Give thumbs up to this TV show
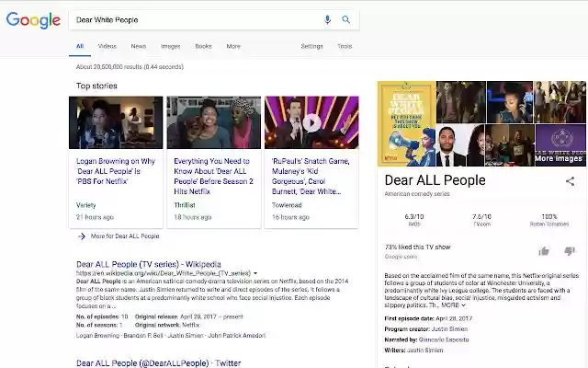Screen dimensions: 588x368 (x=544, y=251)
